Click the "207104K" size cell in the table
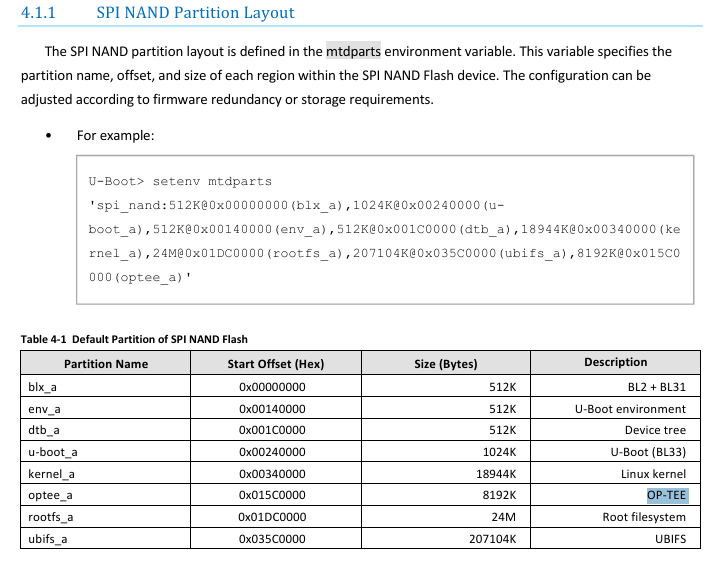 (x=490, y=540)
